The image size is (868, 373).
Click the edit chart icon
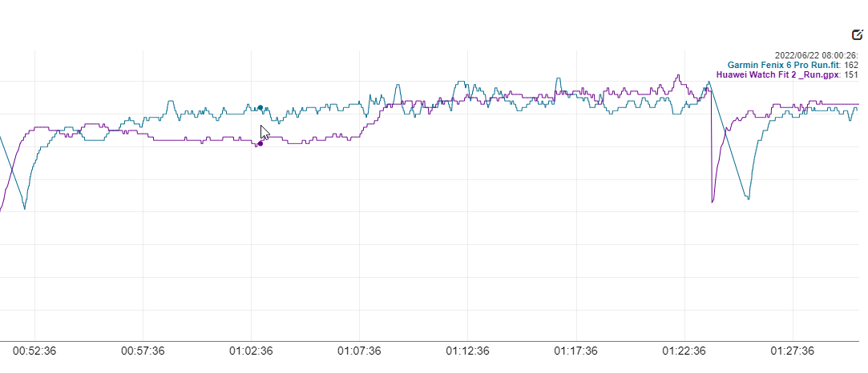(x=857, y=34)
